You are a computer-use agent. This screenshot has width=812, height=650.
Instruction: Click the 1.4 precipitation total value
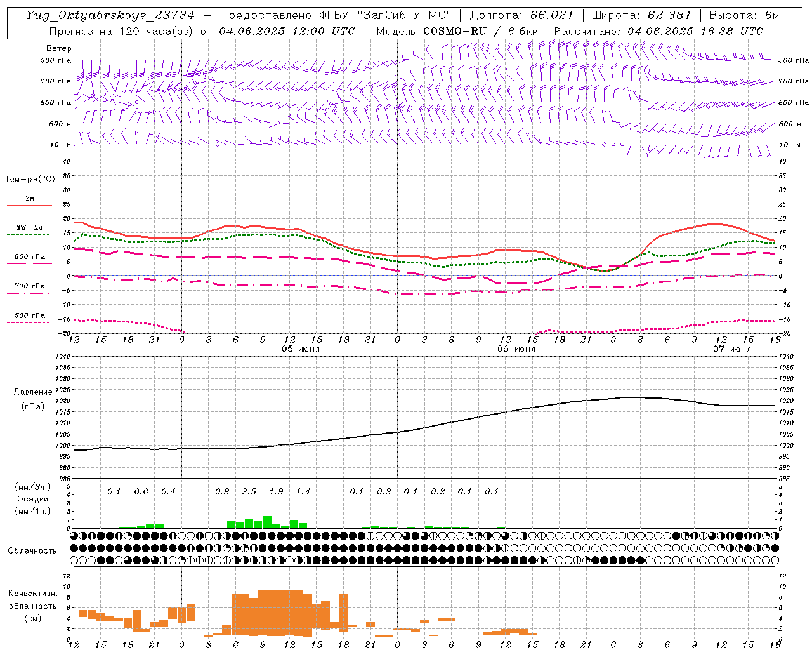coord(303,491)
